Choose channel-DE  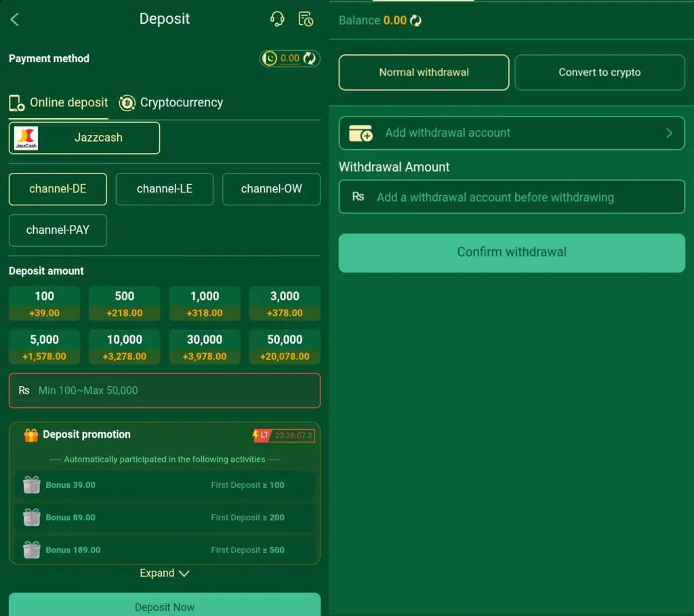tap(58, 189)
